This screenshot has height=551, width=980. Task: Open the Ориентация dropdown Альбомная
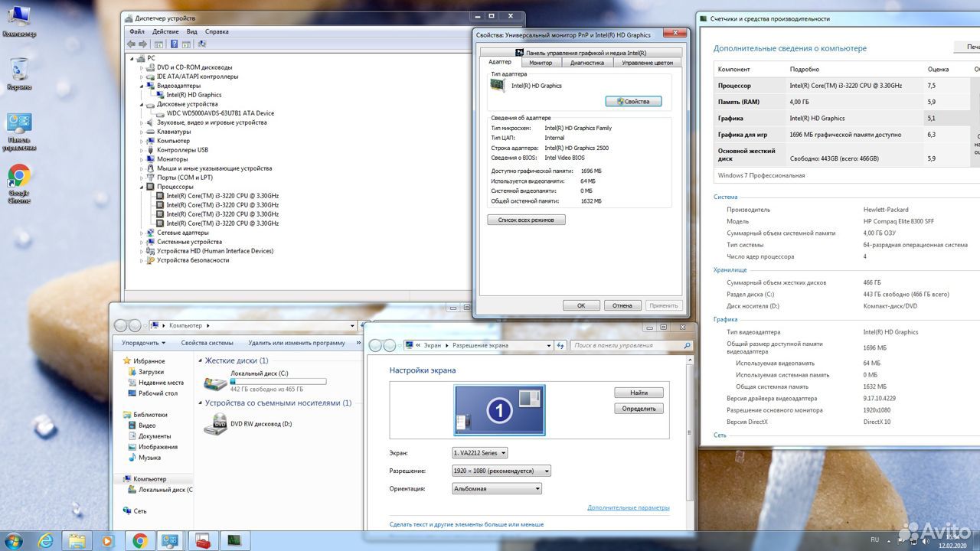496,488
